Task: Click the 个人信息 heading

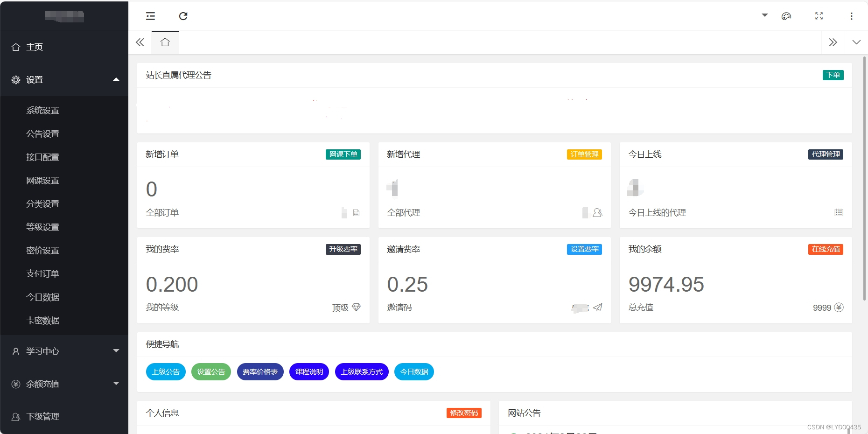Action: [162, 413]
